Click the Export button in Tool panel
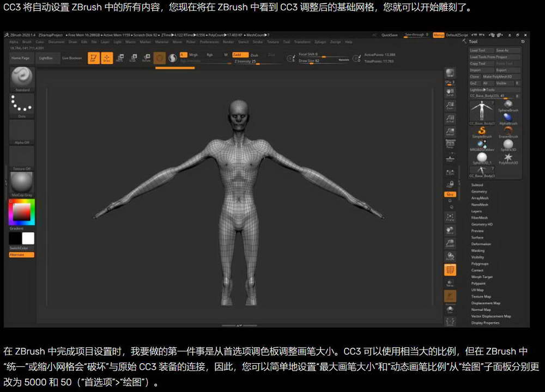The width and height of the screenshot is (545, 392). click(x=508, y=70)
